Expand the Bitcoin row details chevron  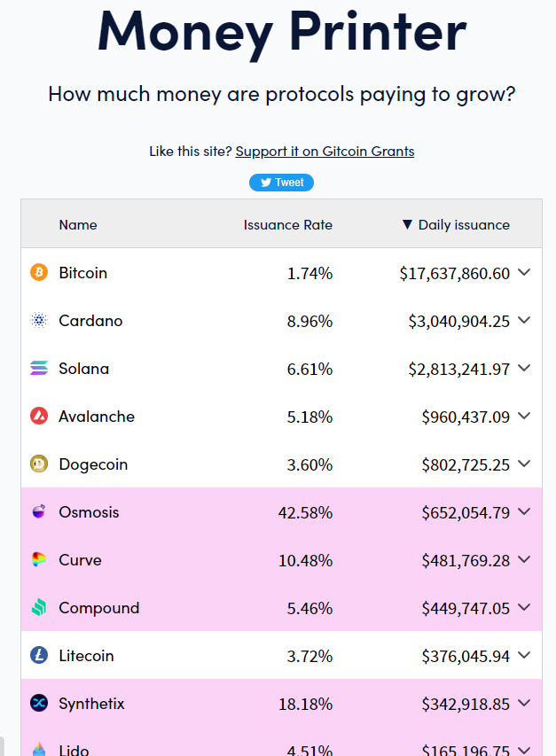[523, 274]
